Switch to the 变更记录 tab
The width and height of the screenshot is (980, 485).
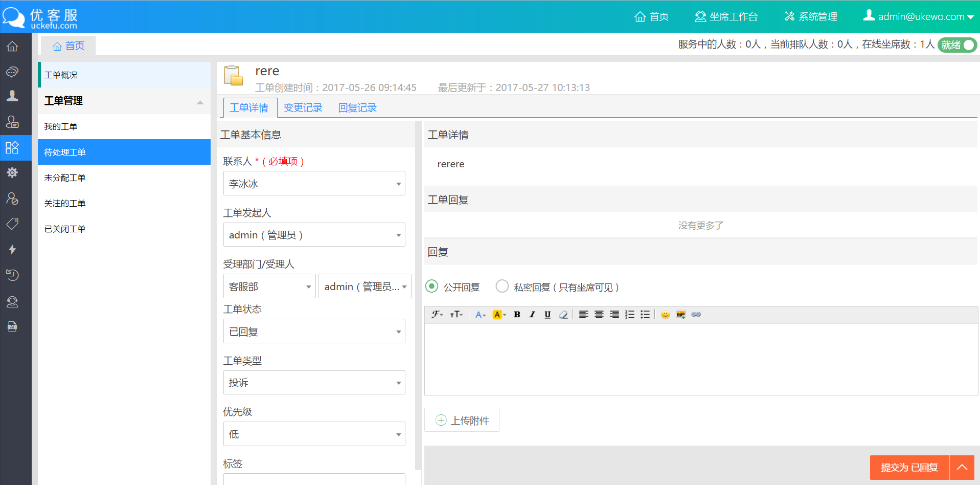coord(303,108)
